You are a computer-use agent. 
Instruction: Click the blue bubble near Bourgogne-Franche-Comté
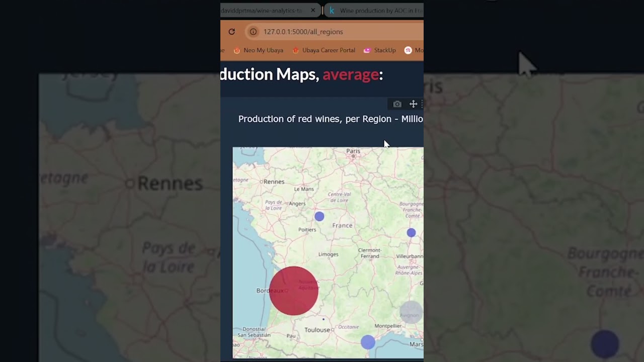411,233
